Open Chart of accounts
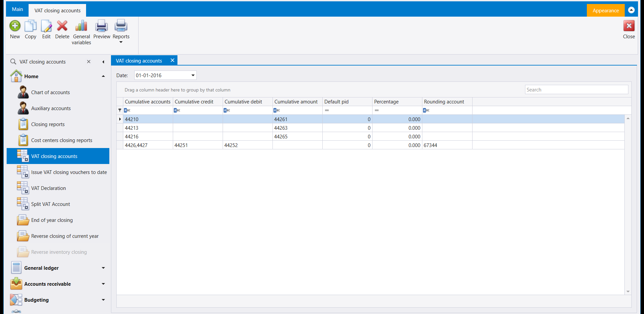 51,92
